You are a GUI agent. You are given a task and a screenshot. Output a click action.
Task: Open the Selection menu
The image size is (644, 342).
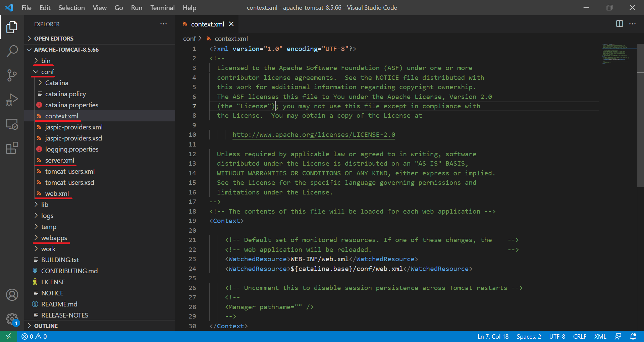click(71, 8)
